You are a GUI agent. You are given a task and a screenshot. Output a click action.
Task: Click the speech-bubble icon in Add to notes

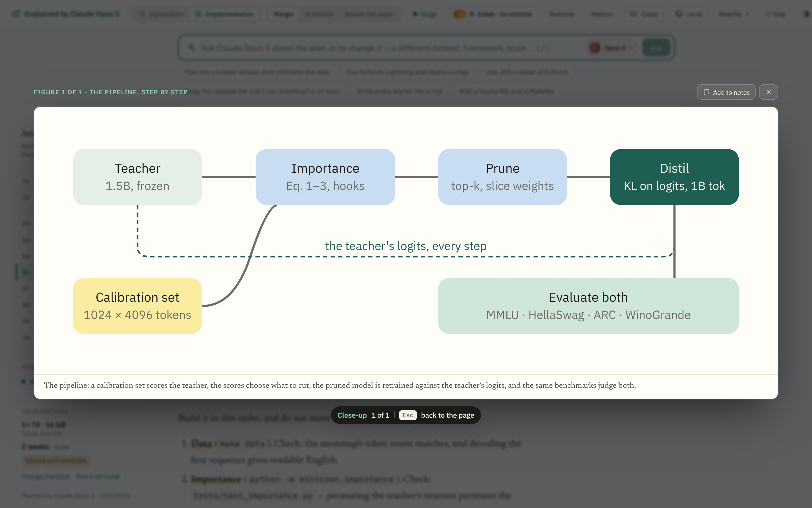pos(706,92)
